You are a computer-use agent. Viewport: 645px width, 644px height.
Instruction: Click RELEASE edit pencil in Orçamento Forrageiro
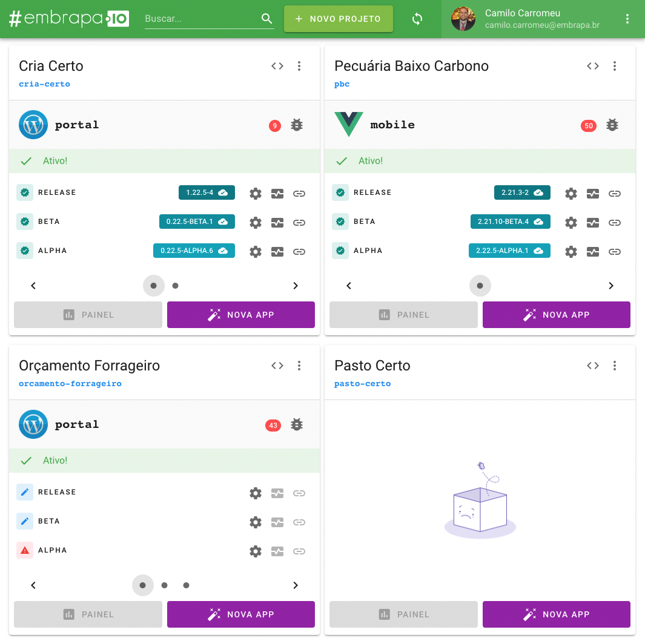(x=25, y=492)
